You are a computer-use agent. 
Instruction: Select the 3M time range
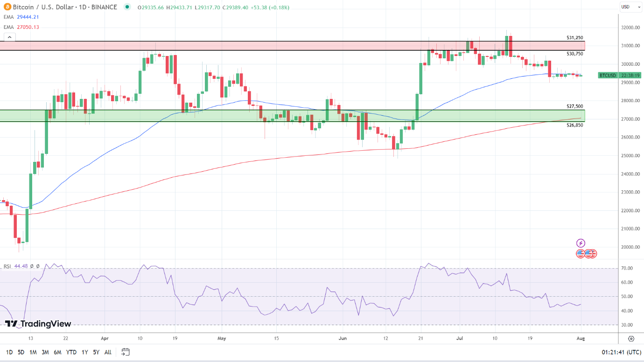[45, 352]
